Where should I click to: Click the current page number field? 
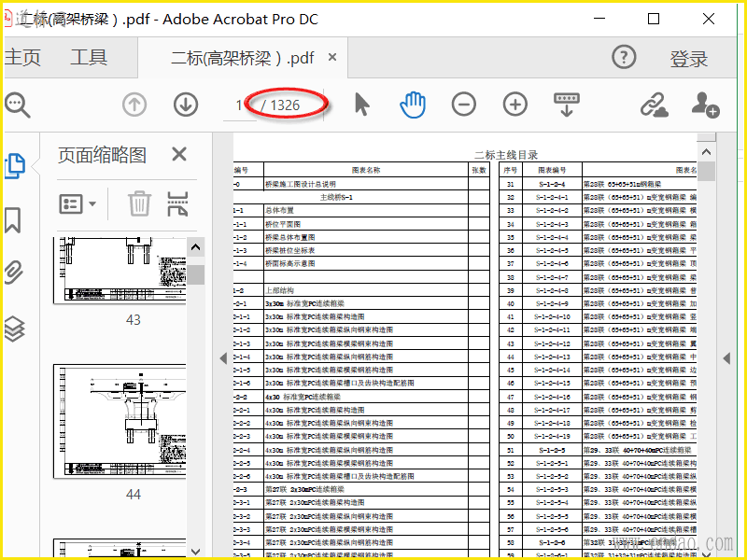(239, 105)
